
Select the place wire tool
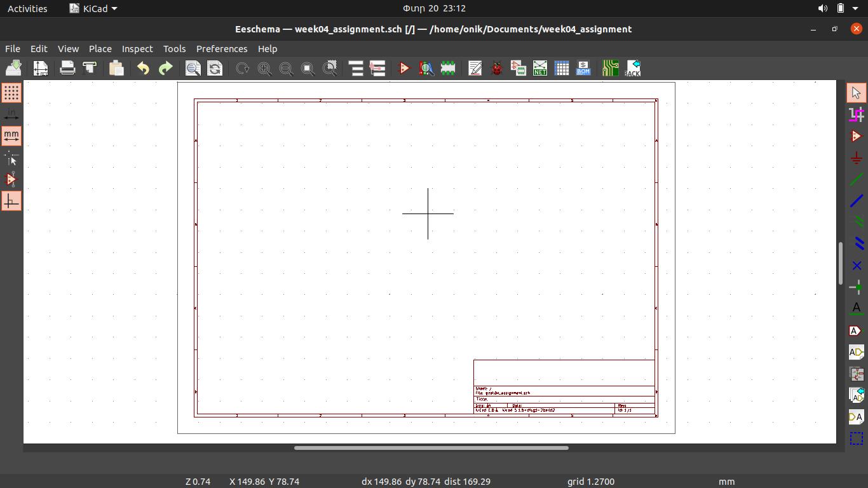857,179
